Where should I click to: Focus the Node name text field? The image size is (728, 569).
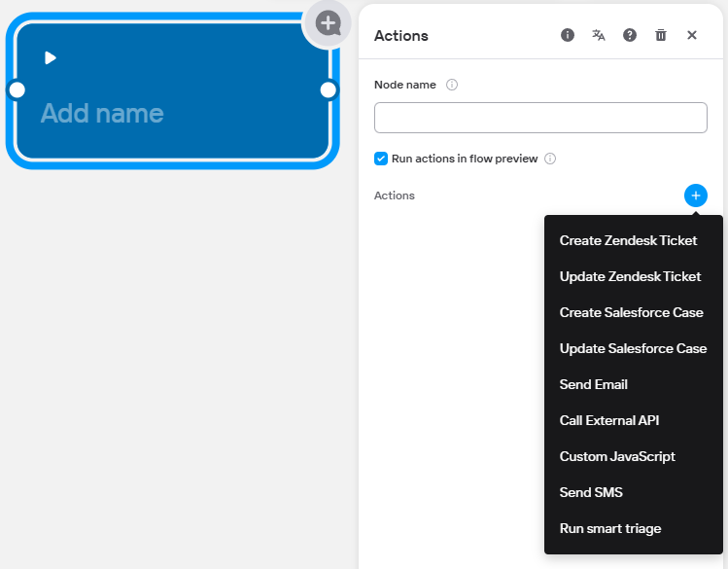[540, 118]
